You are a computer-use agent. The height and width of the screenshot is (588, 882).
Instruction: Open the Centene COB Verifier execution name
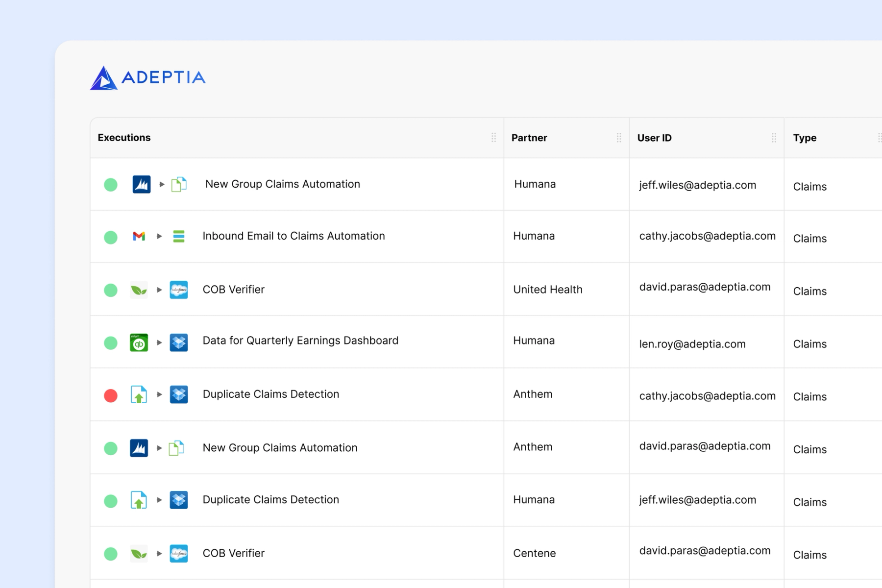pos(233,553)
